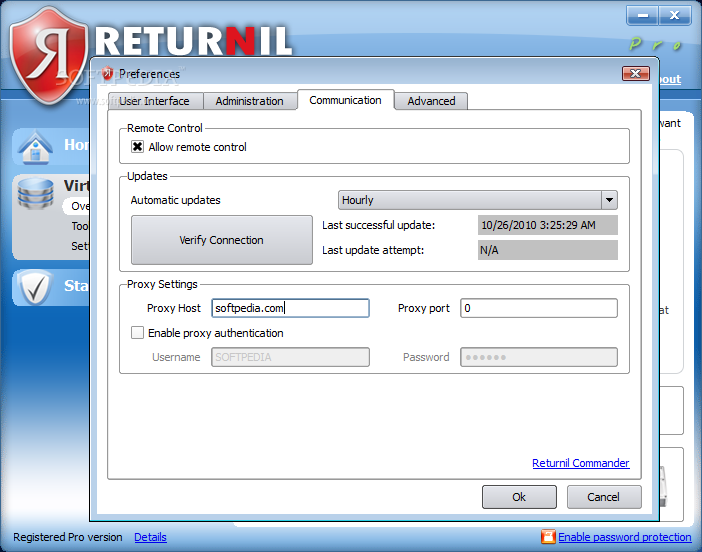Click the Proxy Host input field

pyautogui.click(x=291, y=308)
